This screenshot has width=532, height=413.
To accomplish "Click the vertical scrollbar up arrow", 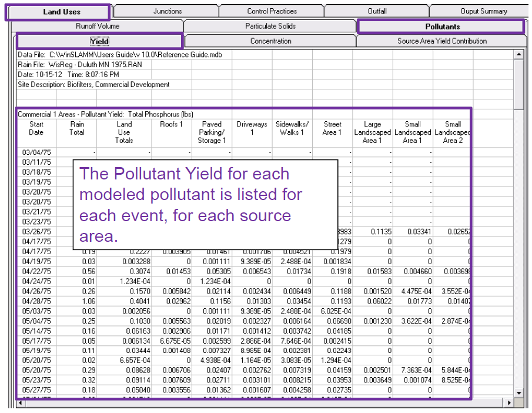I will [x=518, y=54].
